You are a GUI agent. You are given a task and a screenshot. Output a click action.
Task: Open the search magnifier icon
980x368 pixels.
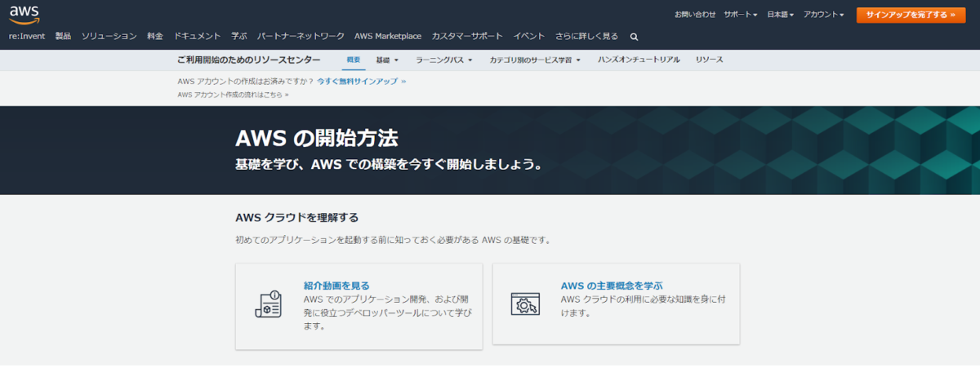tap(635, 37)
